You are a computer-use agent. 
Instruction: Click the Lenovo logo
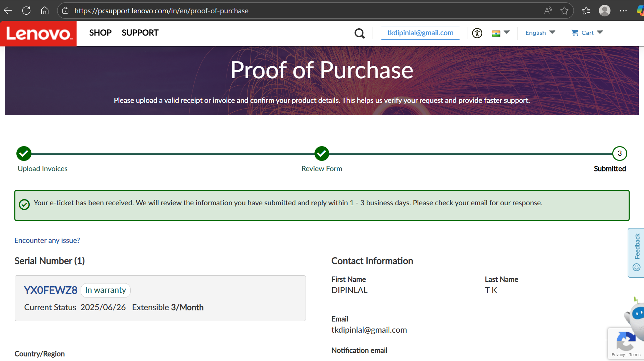[38, 33]
